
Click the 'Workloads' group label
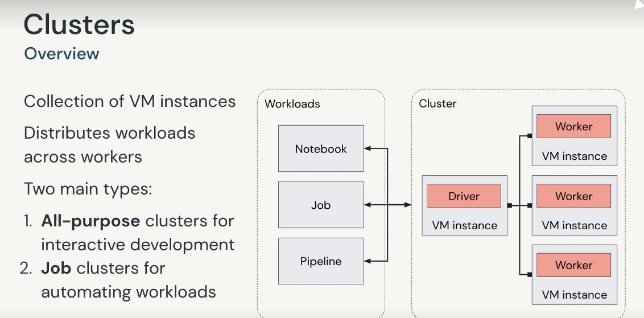pyautogui.click(x=292, y=104)
